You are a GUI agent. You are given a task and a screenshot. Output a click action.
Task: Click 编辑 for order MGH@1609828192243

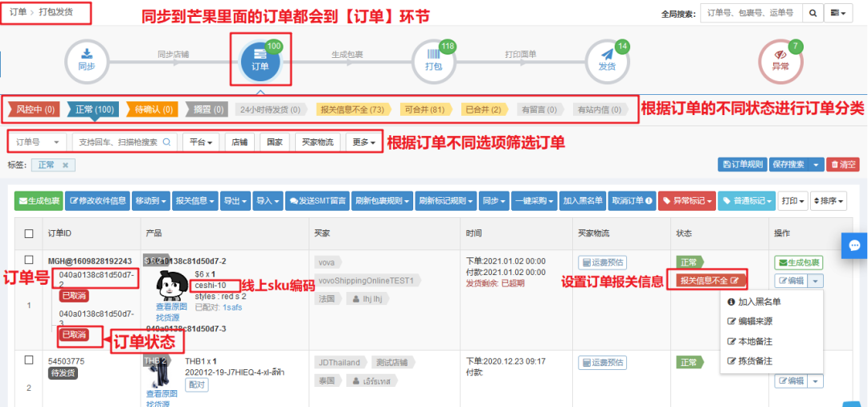[x=791, y=281]
